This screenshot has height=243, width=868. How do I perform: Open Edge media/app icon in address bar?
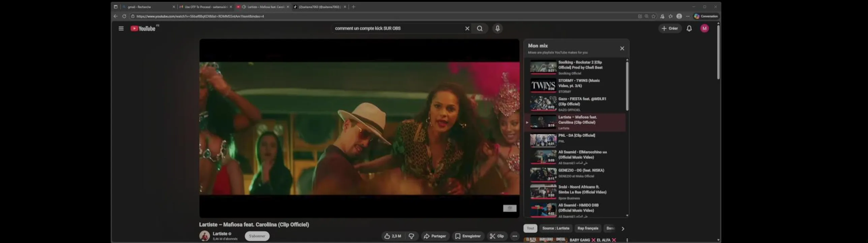tap(640, 16)
